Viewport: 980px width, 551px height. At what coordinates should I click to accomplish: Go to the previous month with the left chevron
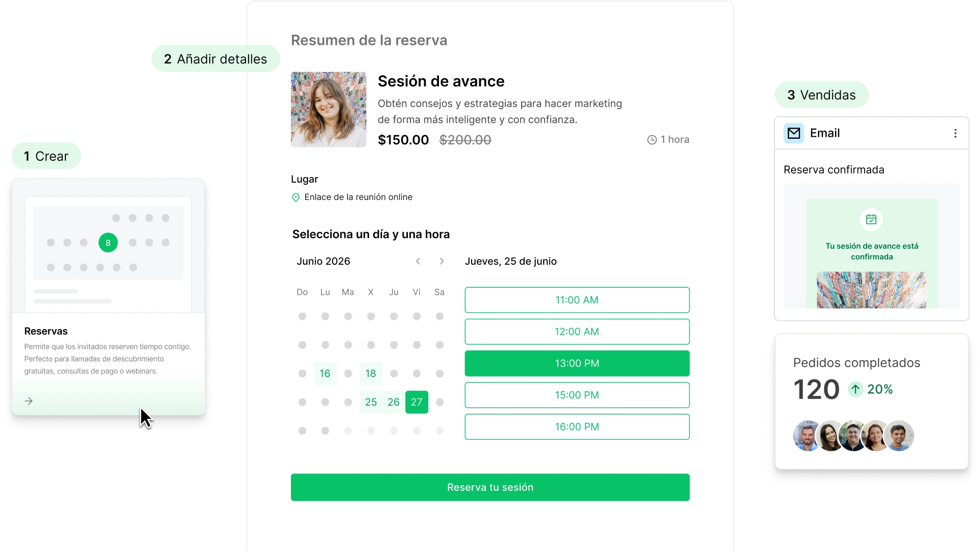(418, 261)
